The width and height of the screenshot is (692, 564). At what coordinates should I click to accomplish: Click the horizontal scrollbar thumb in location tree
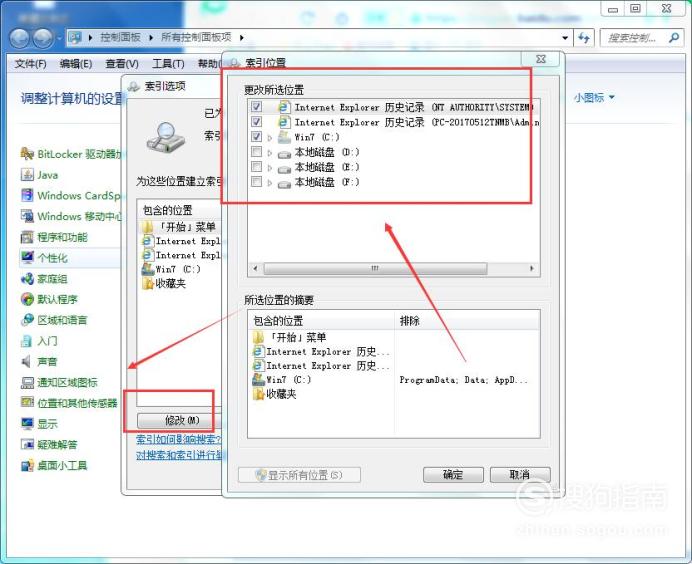[x=375, y=268]
